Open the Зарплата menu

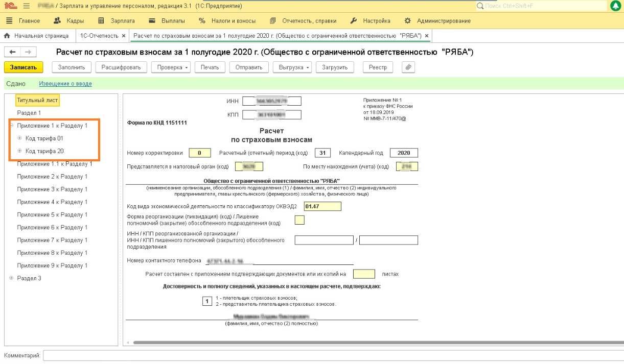tap(117, 21)
